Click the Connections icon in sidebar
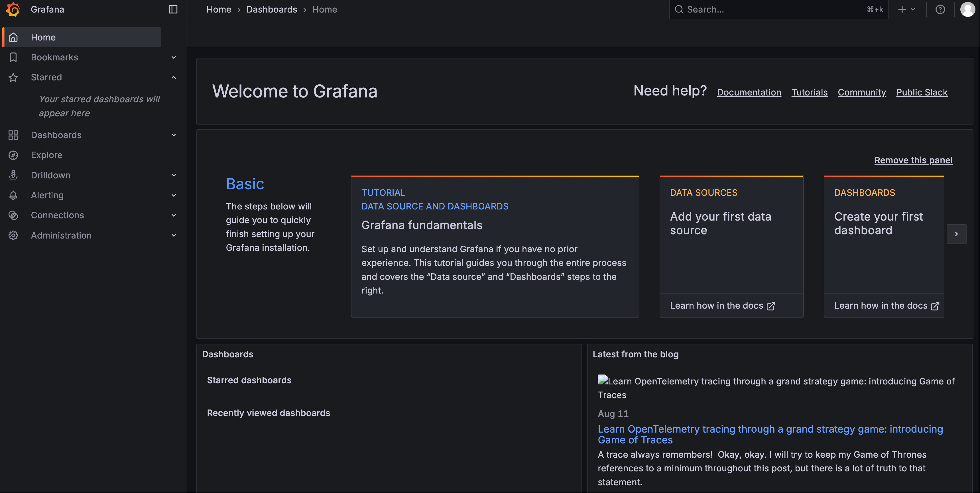Screen dimensions: 980x493 coord(13,215)
